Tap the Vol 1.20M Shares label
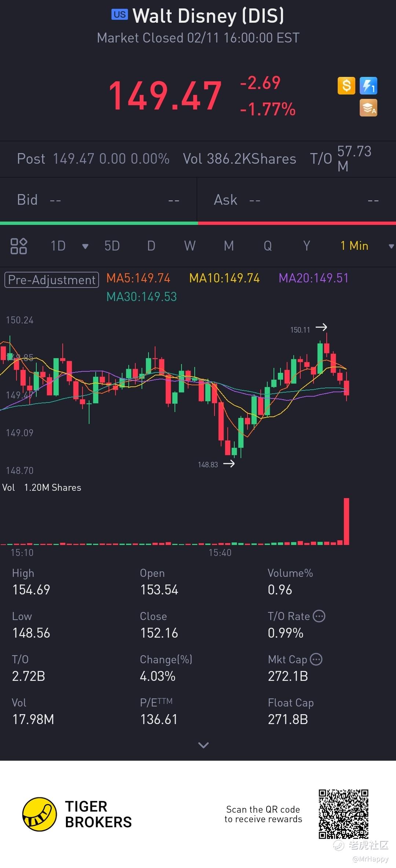Screen dimensions: 396x868 42,487
